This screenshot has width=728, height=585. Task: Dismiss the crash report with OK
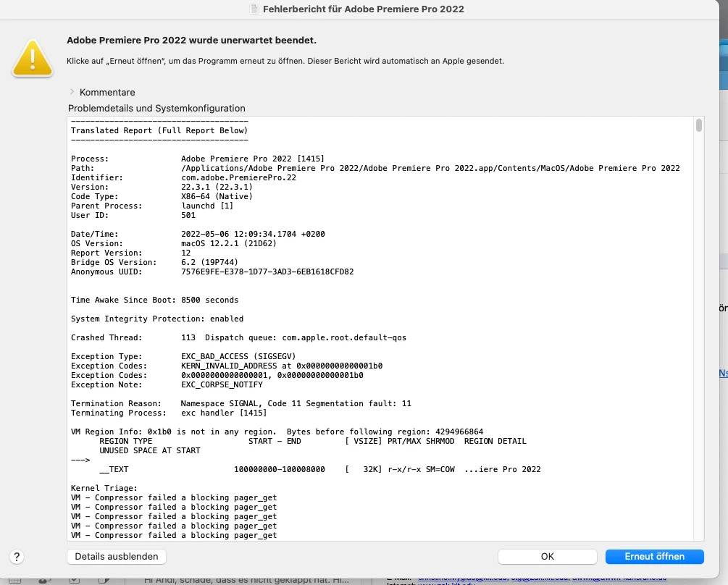point(548,556)
